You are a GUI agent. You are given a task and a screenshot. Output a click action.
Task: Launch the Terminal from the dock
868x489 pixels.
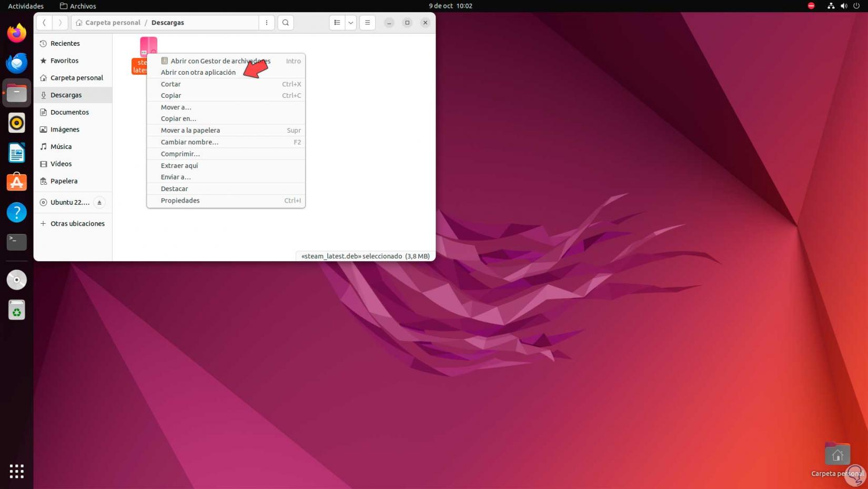click(x=16, y=242)
